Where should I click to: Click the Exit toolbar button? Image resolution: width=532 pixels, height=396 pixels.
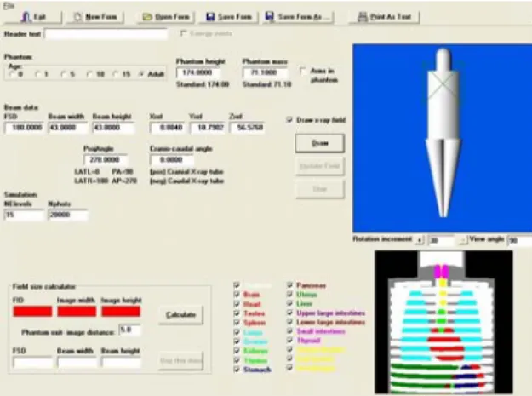[33, 17]
